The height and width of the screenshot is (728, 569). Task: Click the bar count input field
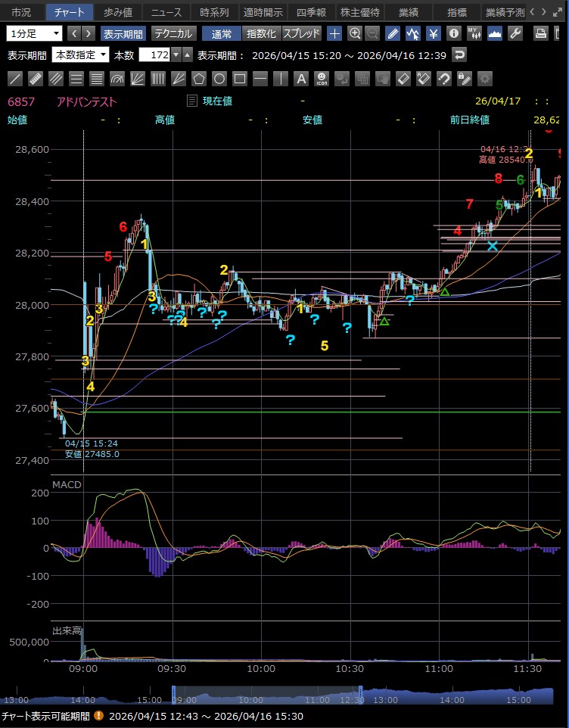154,55
